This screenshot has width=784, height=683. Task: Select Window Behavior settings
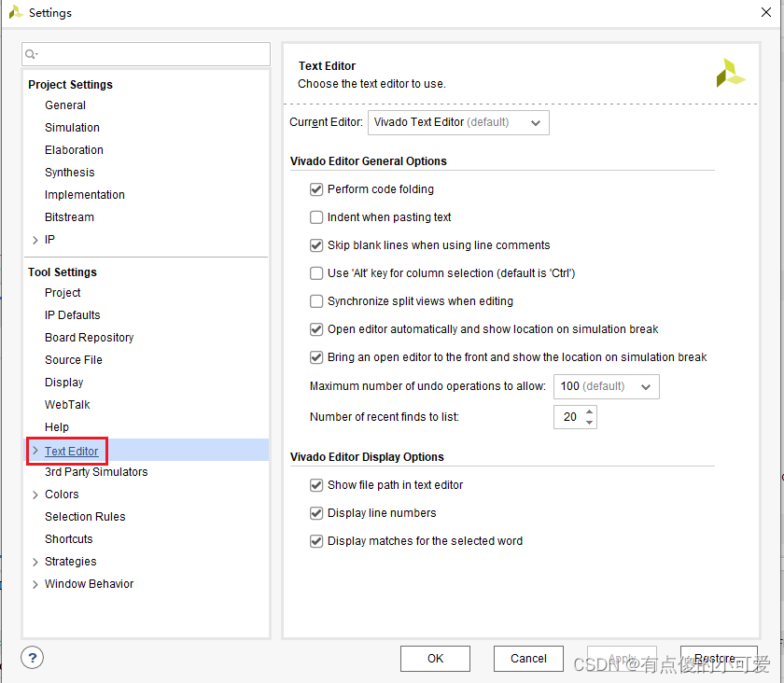89,584
